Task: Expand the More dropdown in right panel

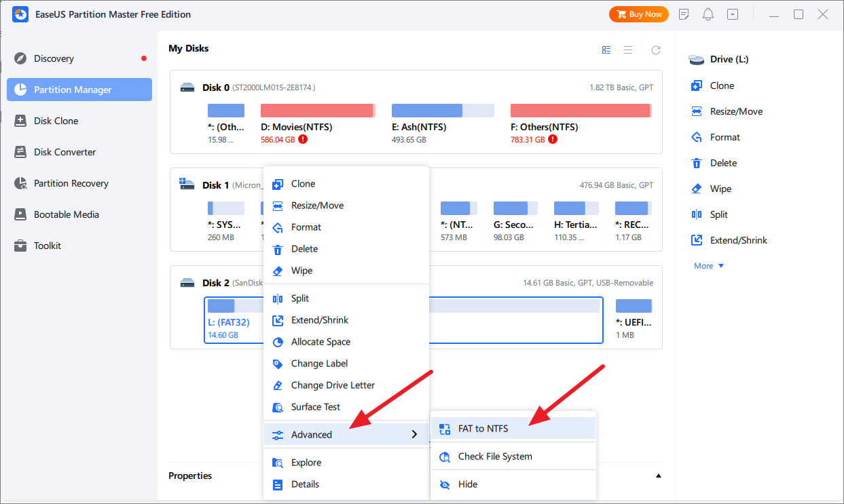Action: pyautogui.click(x=709, y=266)
